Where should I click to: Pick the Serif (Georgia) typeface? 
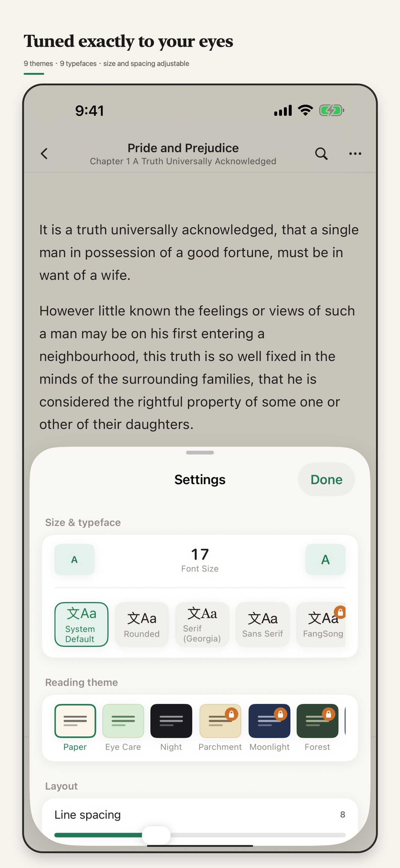pos(202,624)
